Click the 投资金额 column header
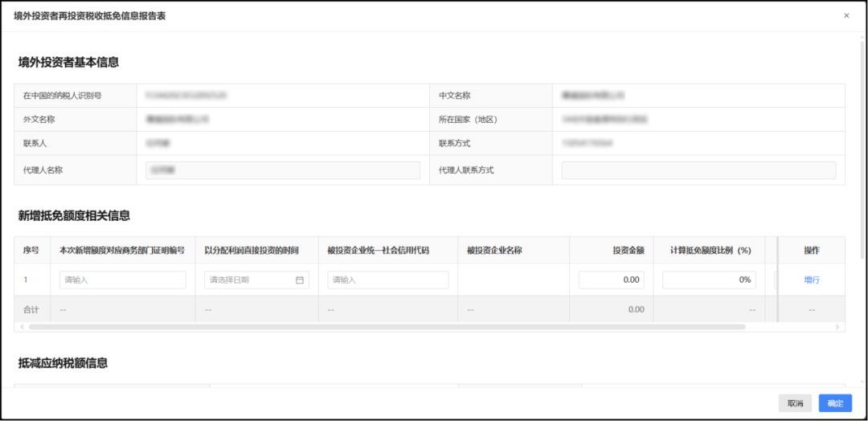The width and height of the screenshot is (868, 421). pos(628,251)
